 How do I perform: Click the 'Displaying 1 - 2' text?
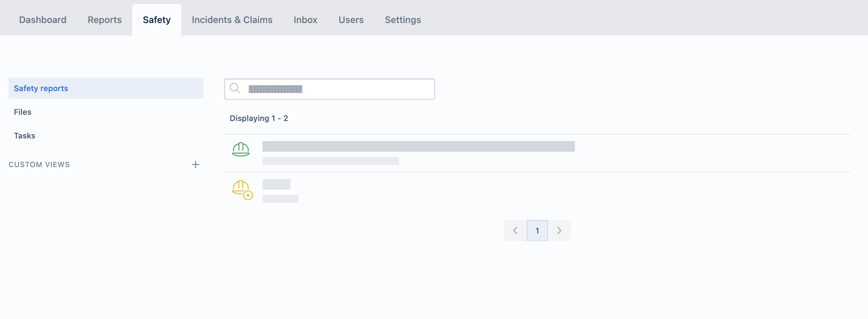tap(259, 118)
